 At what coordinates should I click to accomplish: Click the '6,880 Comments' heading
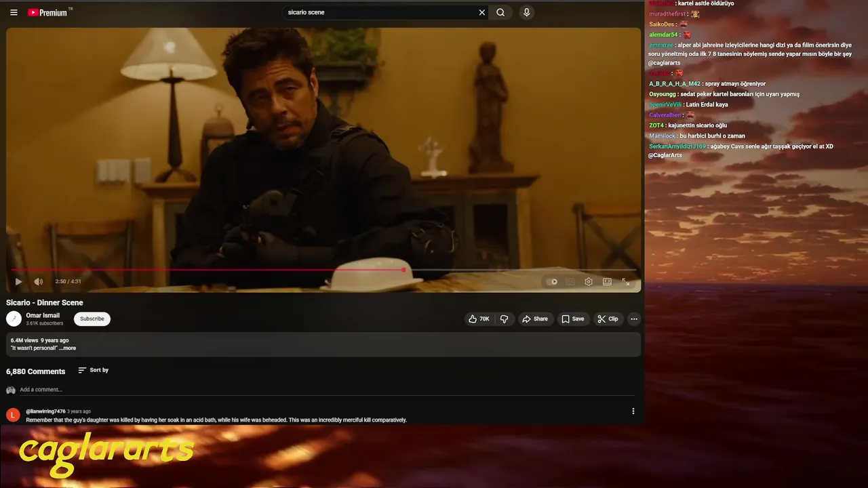tap(36, 371)
